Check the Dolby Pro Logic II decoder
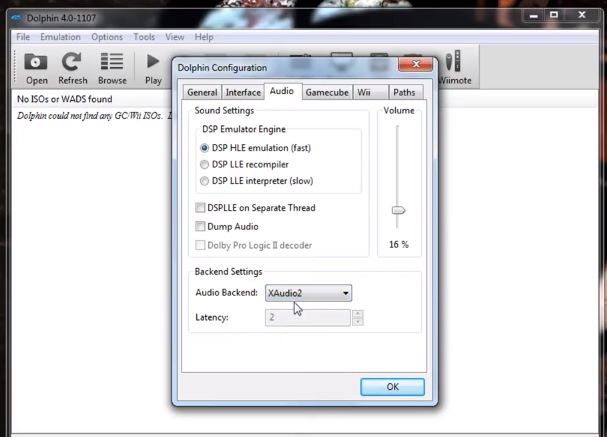 pos(200,245)
